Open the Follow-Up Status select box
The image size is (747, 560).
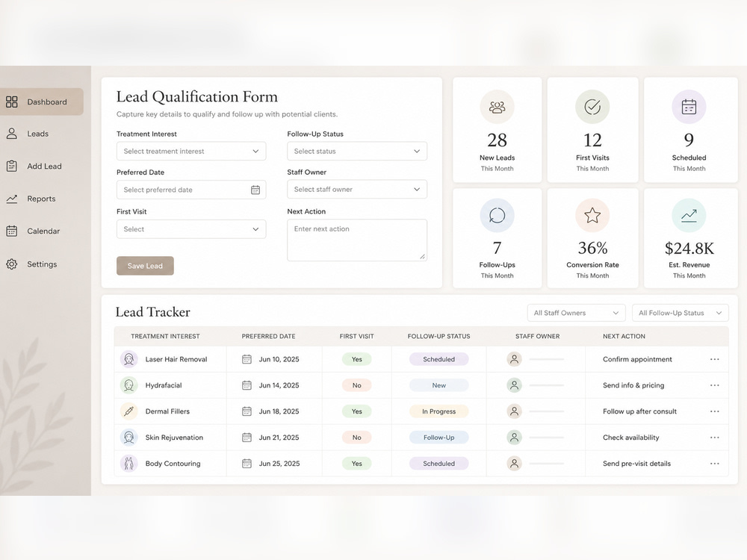click(x=357, y=151)
